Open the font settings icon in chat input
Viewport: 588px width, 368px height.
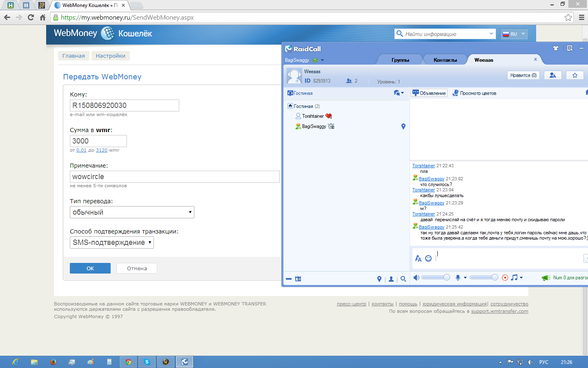[418, 258]
